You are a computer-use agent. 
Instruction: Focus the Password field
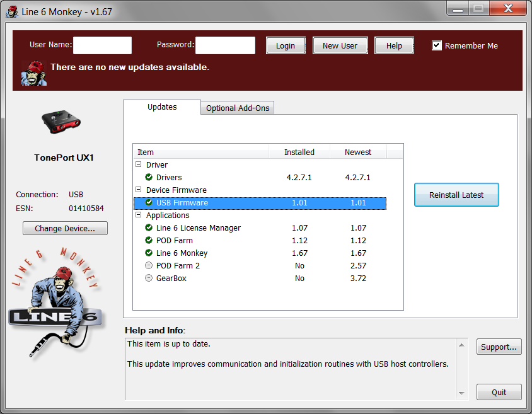point(225,45)
